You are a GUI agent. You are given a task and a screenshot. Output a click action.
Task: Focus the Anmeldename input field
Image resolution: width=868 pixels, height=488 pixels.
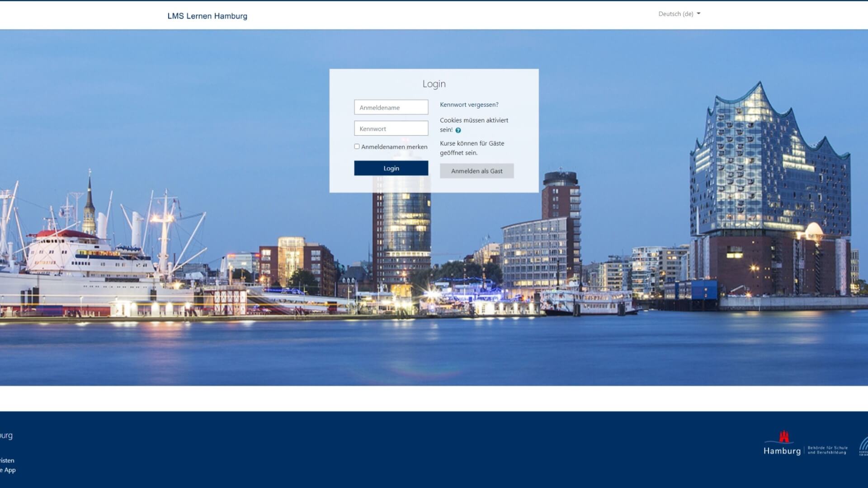tap(391, 108)
